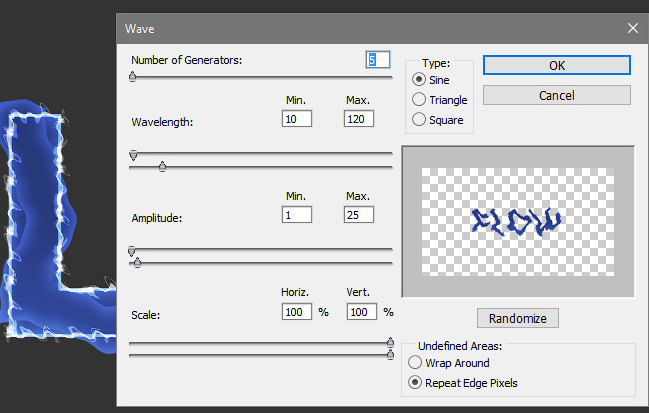Click the Amplitude label
Viewport: 649px width, 413px height.
pos(157,218)
